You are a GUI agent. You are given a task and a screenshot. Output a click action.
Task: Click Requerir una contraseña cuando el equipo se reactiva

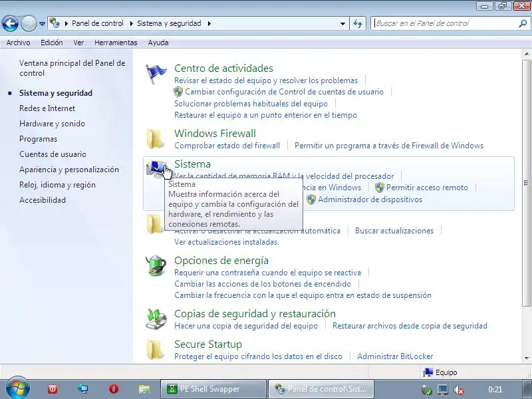[267, 273]
